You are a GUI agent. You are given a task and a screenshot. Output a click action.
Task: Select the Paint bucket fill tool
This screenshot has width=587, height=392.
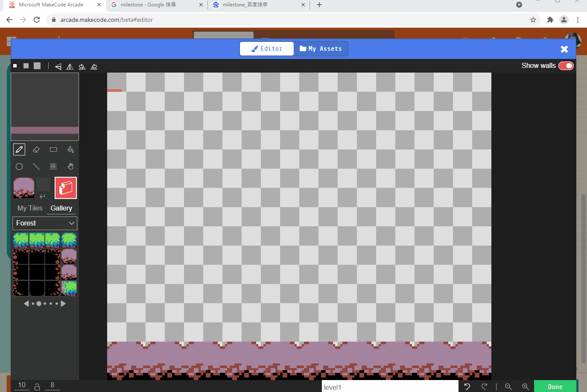coord(70,149)
